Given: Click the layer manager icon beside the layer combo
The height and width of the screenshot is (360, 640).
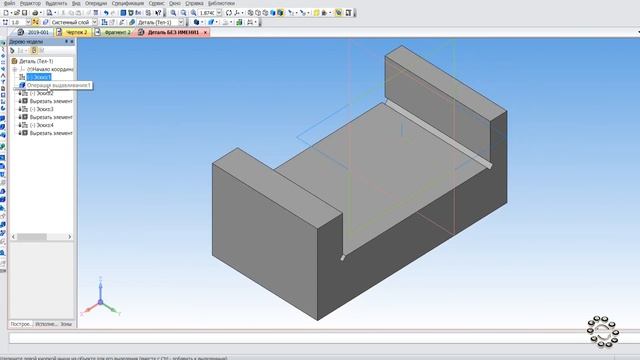Looking at the screenshot, I should point(45,22).
